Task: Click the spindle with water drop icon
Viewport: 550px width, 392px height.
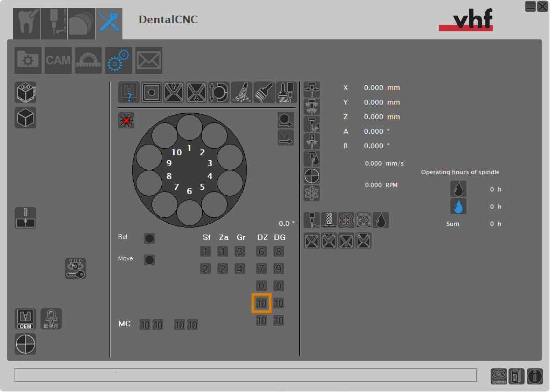Action: tap(312, 159)
